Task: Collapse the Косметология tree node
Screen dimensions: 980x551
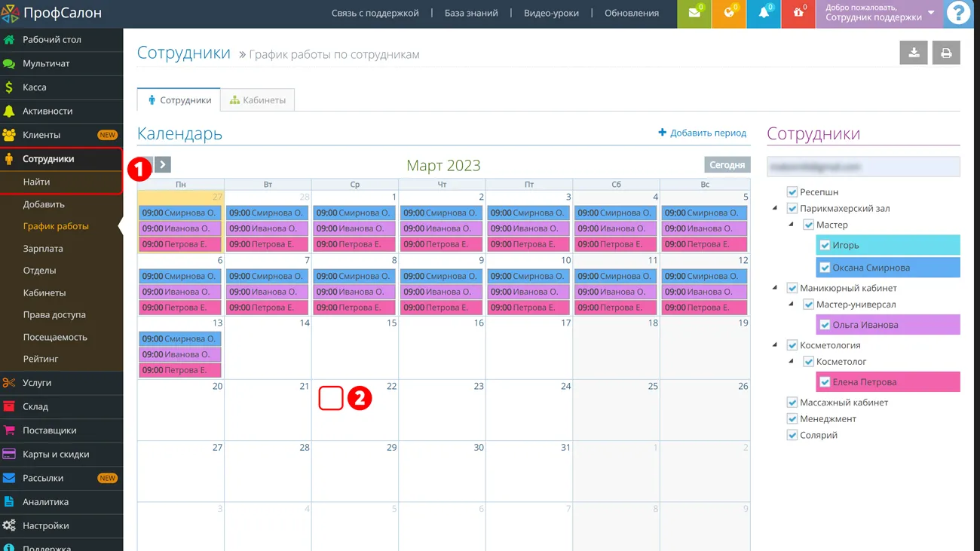Action: (775, 345)
